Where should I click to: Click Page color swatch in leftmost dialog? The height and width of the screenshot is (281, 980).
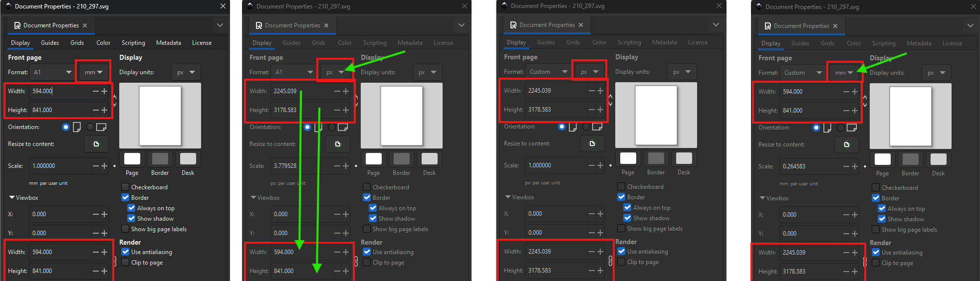(x=132, y=159)
